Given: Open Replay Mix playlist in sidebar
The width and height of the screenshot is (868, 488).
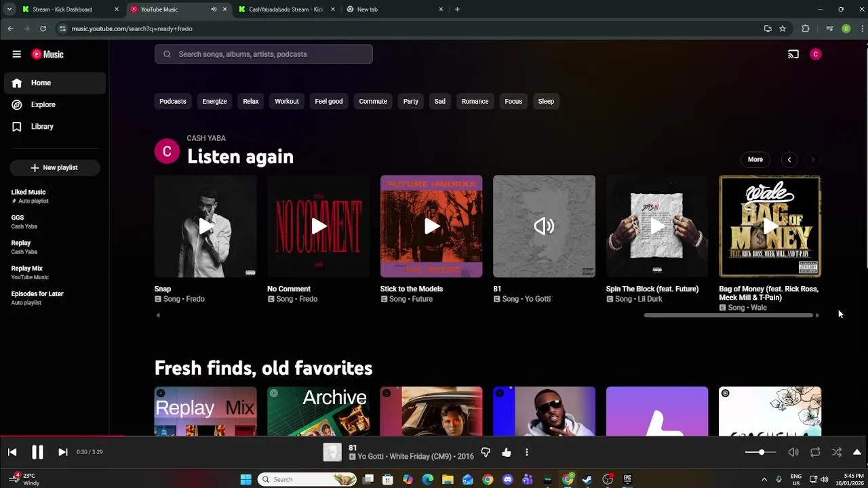Looking at the screenshot, I should pyautogui.click(x=54, y=272).
